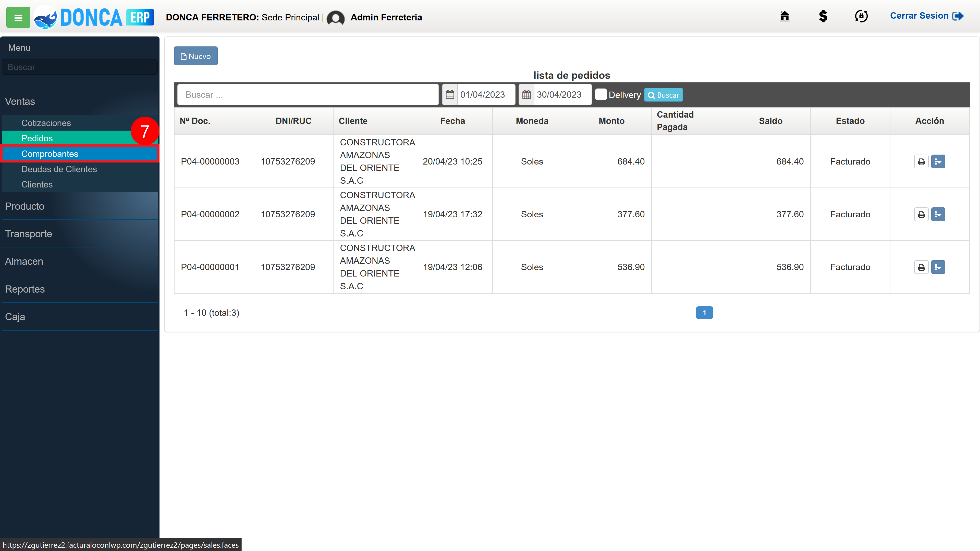This screenshot has width=980, height=551.
Task: Open the dollar sign currency icon
Action: click(x=823, y=16)
